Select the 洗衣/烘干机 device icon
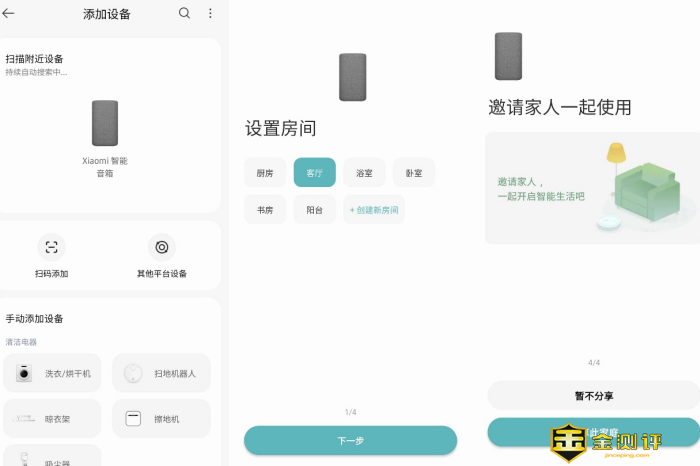Image resolution: width=700 pixels, height=466 pixels. pyautogui.click(x=24, y=373)
